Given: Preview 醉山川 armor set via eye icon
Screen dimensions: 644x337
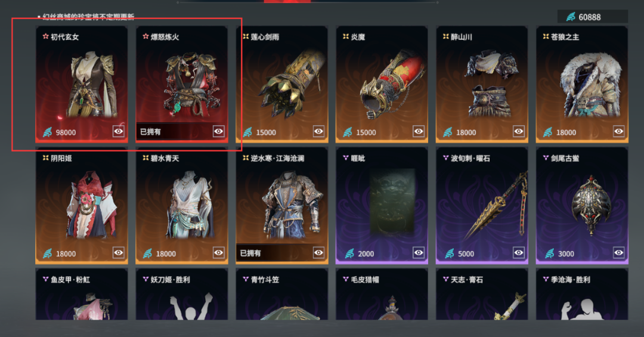Looking at the screenshot, I should click(x=519, y=131).
